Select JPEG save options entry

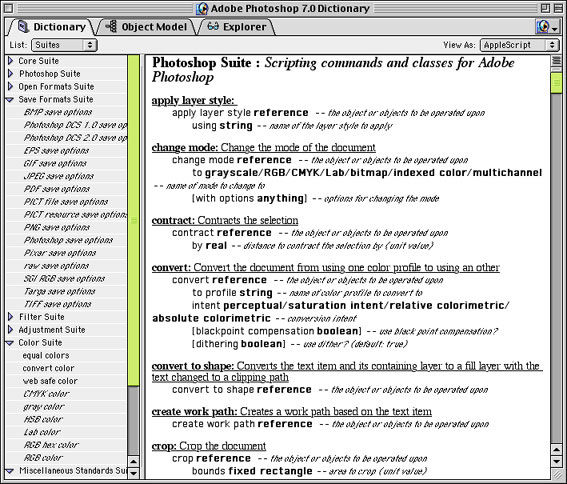click(59, 176)
